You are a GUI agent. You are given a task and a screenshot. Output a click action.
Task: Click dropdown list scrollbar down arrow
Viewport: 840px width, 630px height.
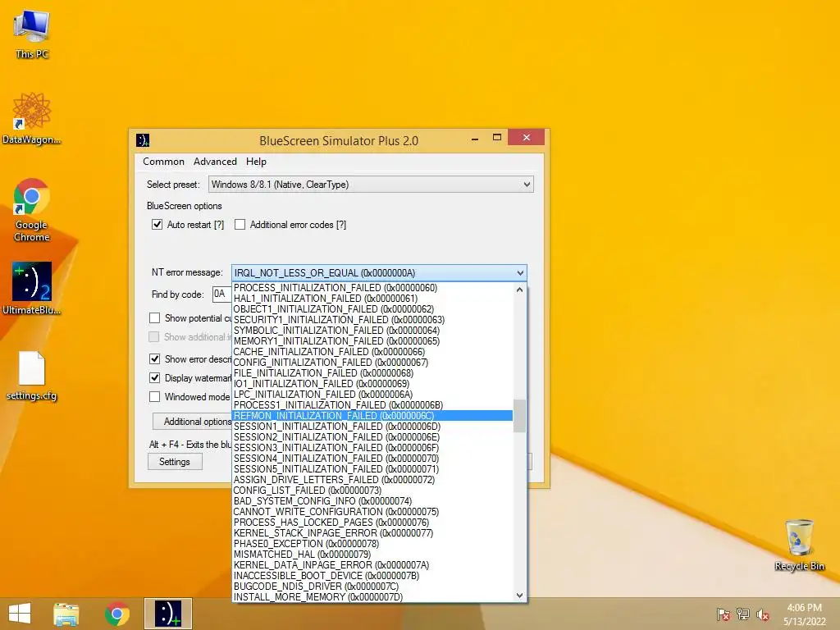(x=519, y=596)
